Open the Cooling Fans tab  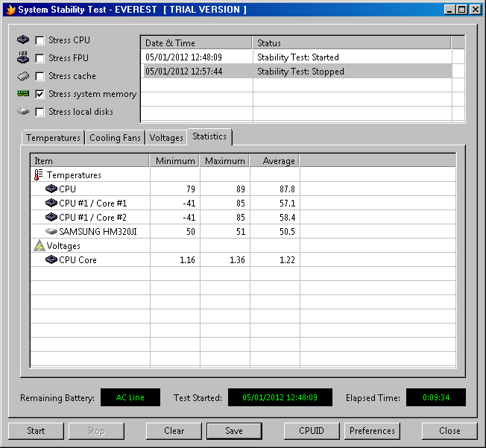point(115,138)
